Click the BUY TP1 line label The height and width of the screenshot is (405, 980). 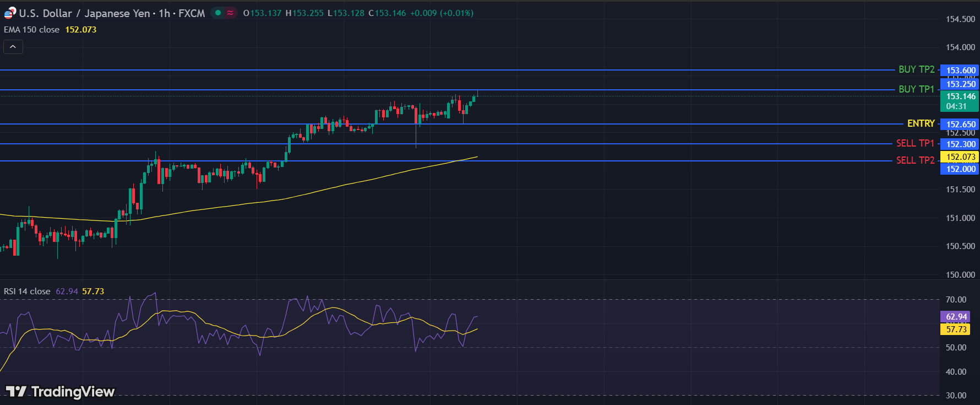click(x=916, y=89)
